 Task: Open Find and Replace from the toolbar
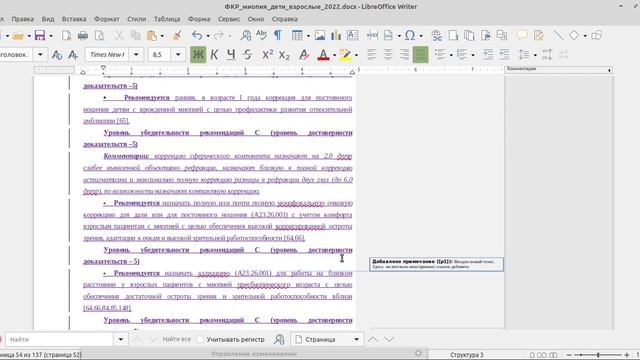pyautogui.click(x=246, y=36)
